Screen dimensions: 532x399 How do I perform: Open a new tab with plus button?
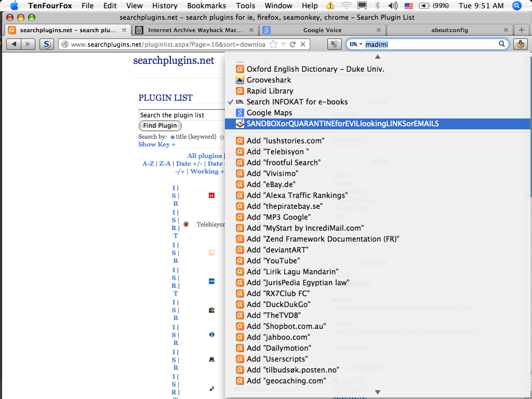click(522, 30)
